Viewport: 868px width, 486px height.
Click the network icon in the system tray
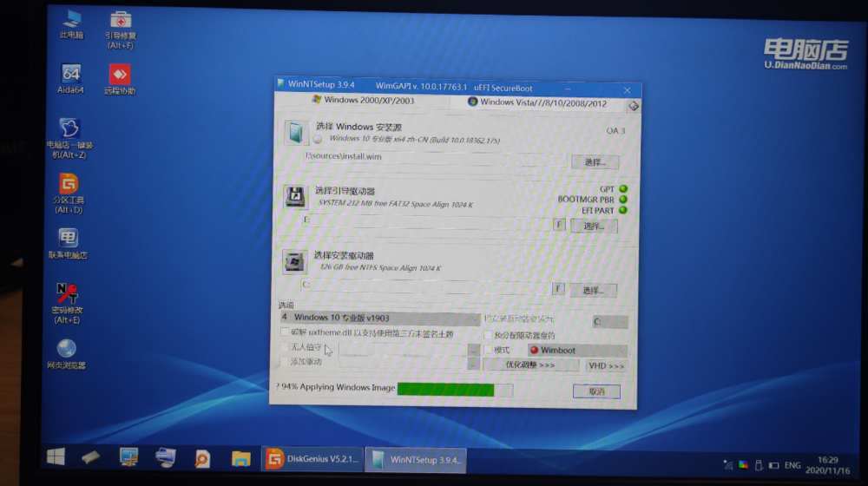pos(728,465)
